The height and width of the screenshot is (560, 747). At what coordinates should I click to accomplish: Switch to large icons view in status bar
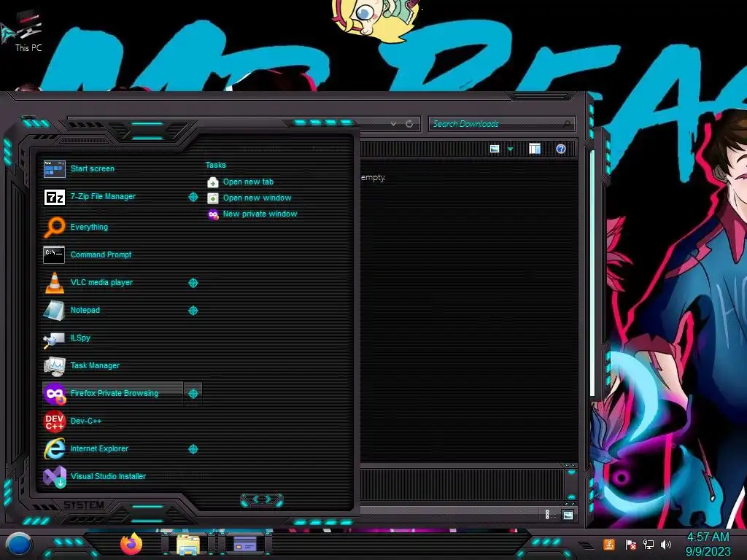pos(568,515)
